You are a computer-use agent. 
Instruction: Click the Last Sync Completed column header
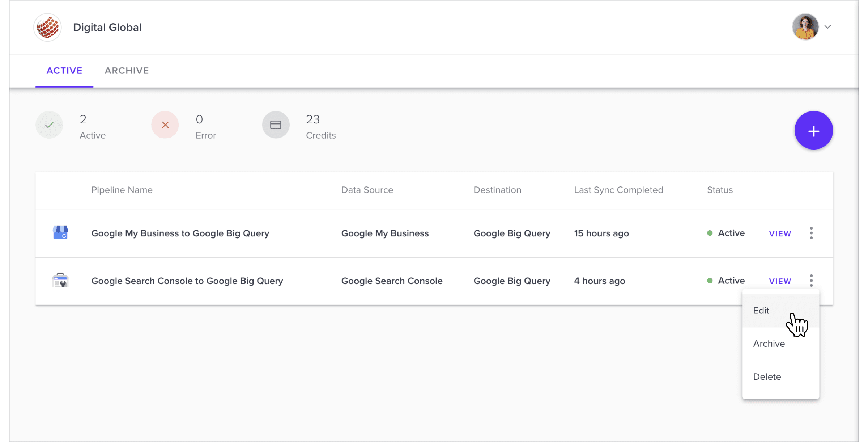tap(618, 190)
